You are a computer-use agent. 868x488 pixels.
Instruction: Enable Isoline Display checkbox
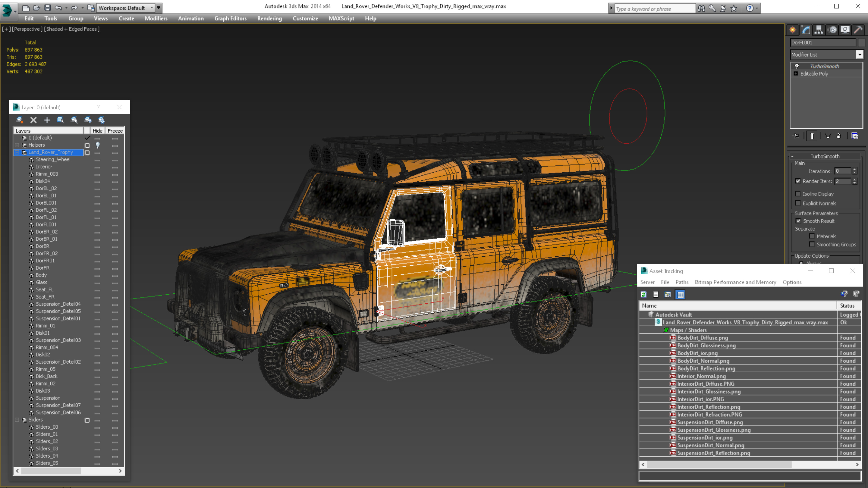click(798, 194)
